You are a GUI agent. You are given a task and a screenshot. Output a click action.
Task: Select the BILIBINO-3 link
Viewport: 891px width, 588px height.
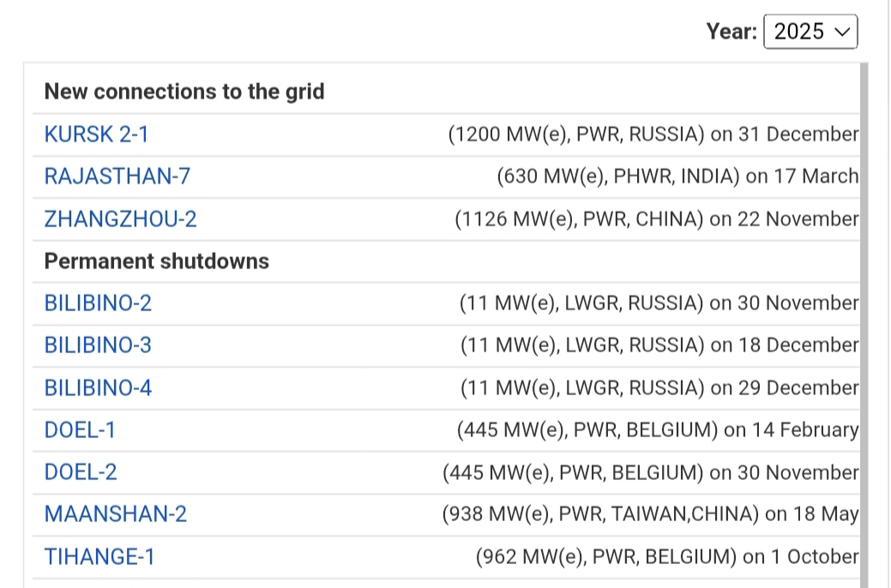tap(98, 345)
